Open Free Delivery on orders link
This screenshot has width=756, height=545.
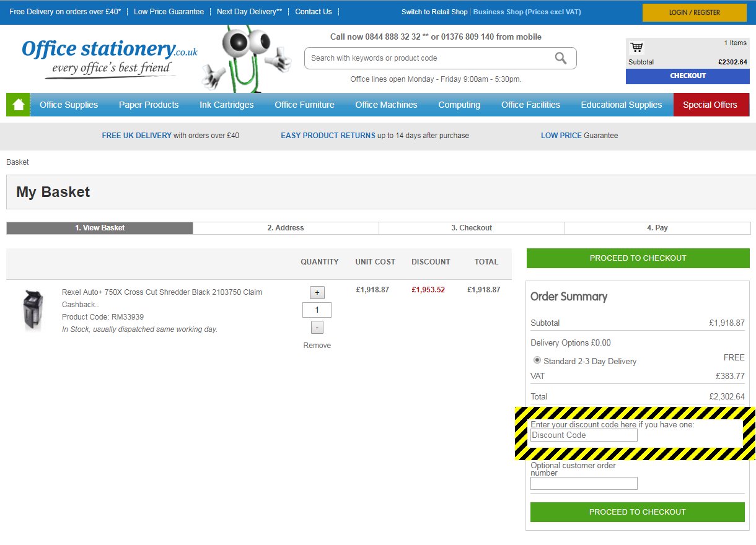(65, 12)
